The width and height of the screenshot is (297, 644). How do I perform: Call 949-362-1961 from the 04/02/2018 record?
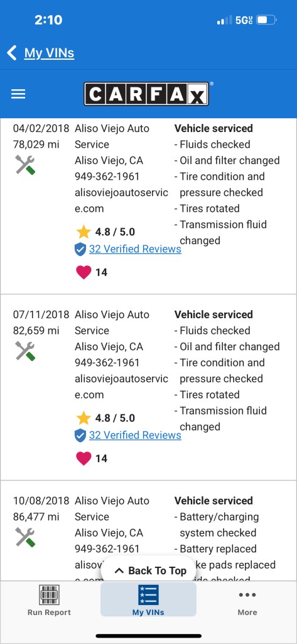(107, 177)
